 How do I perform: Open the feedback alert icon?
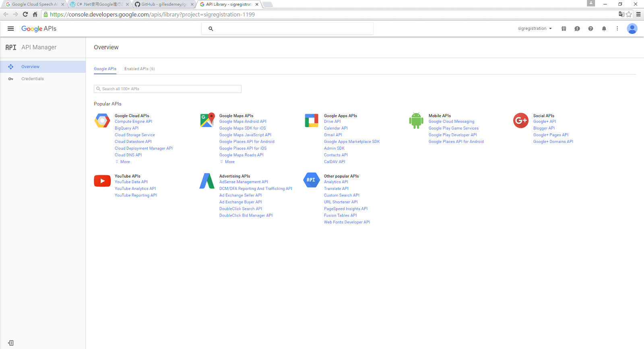coord(577,29)
